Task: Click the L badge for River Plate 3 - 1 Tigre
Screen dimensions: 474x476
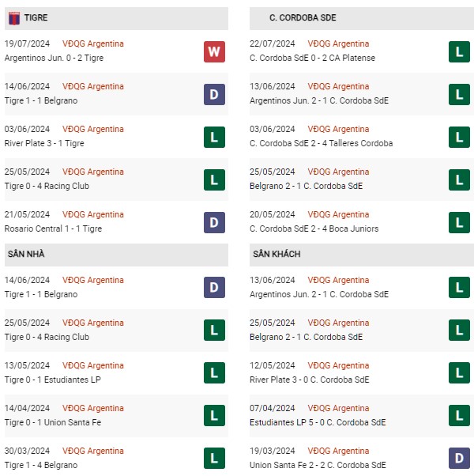Action: click(x=214, y=138)
